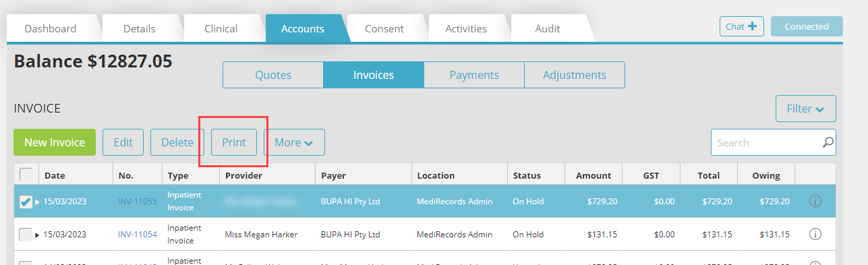Image resolution: width=868 pixels, height=265 pixels.
Task: Print the selected invoice
Action: 234,142
